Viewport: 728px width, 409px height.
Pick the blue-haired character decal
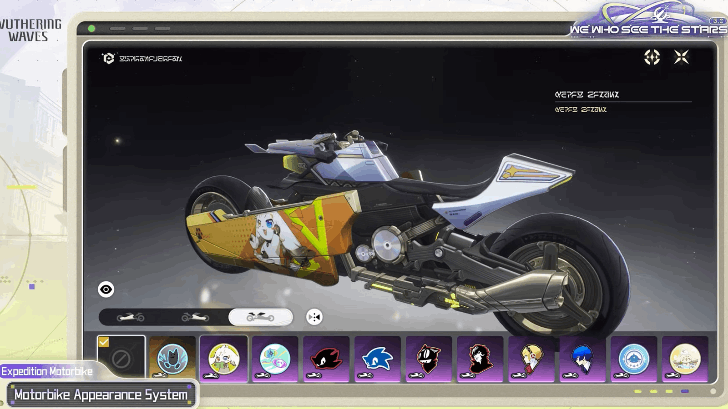tap(582, 357)
